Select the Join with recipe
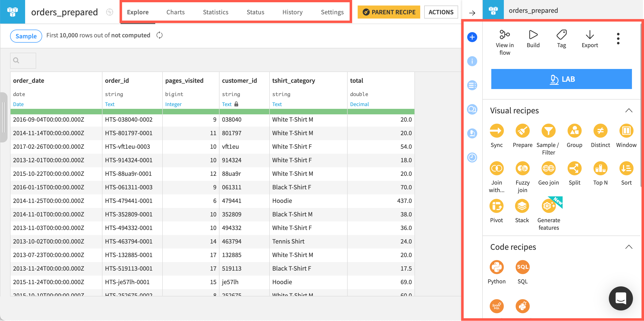The image size is (644, 321). point(497,168)
